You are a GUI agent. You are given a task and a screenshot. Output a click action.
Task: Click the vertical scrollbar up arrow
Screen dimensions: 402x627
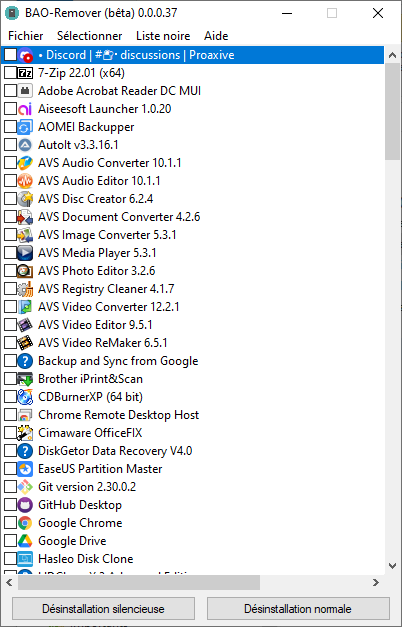click(392, 56)
